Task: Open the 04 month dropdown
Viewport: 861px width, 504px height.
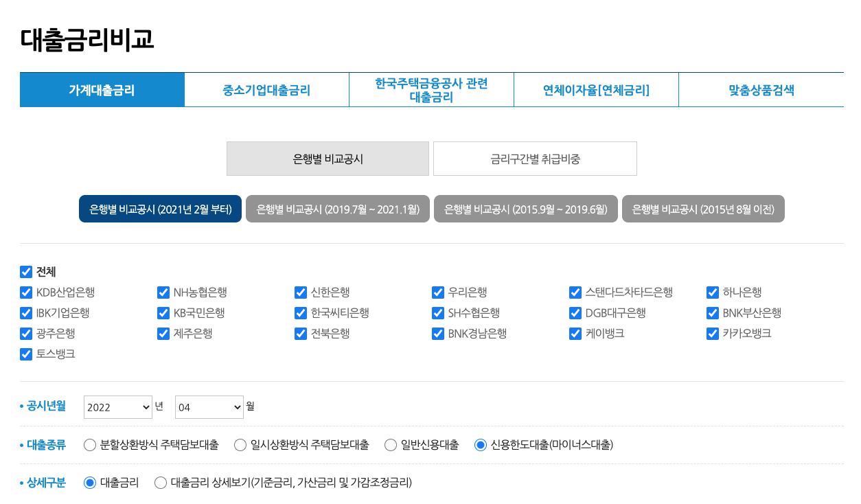Action: 209,407
